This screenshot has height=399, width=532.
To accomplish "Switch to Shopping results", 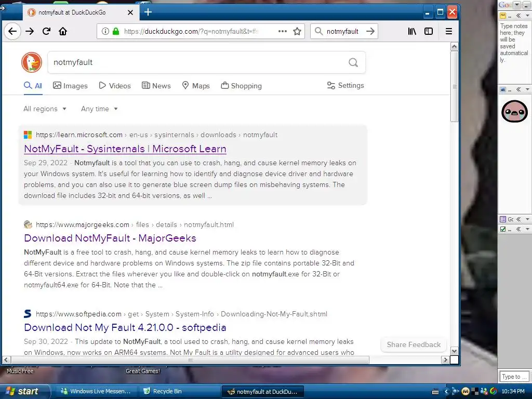I will coord(241,86).
